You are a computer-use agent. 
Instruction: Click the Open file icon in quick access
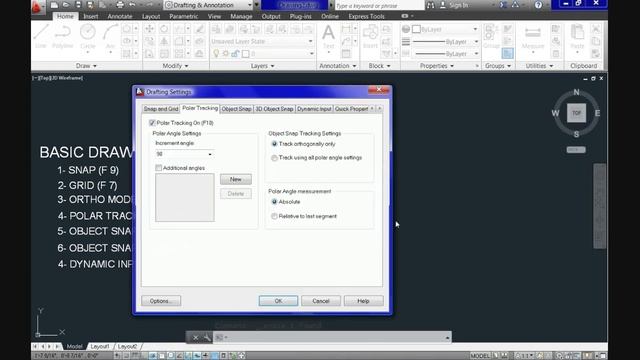coord(66,5)
